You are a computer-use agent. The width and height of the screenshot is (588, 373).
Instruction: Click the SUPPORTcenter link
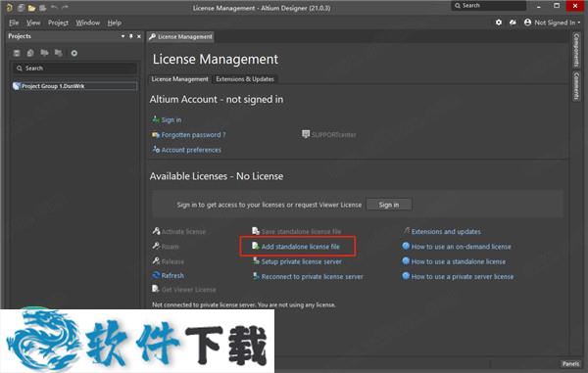[334, 135]
